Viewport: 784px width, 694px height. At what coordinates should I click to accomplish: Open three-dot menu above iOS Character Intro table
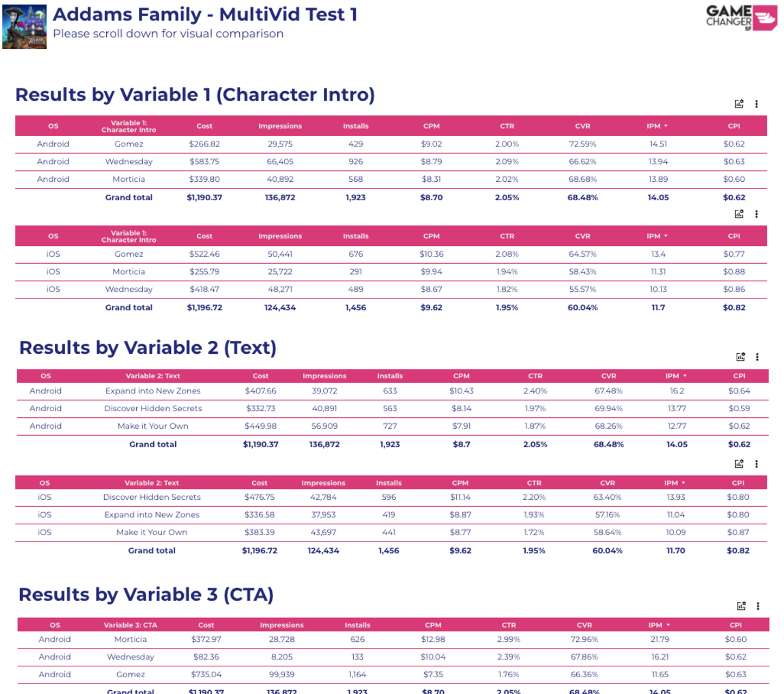click(x=756, y=214)
